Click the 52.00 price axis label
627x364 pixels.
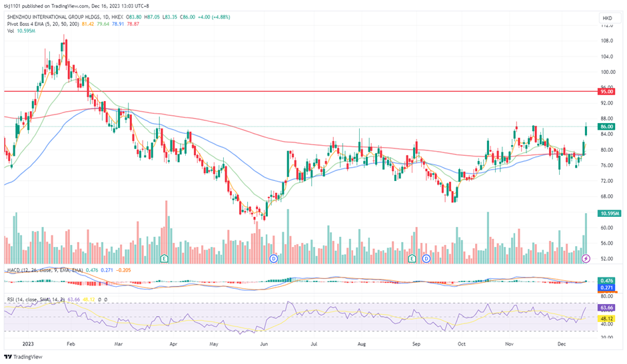pyautogui.click(x=606, y=259)
